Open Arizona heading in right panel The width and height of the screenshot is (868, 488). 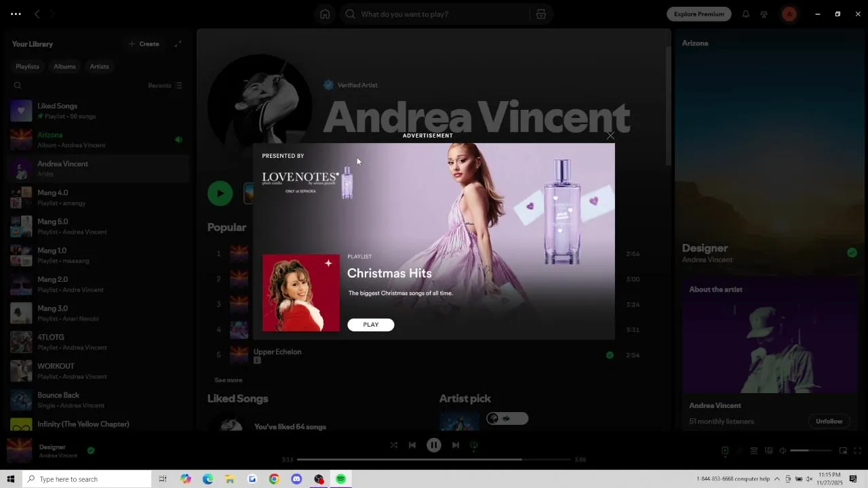pyautogui.click(x=695, y=43)
